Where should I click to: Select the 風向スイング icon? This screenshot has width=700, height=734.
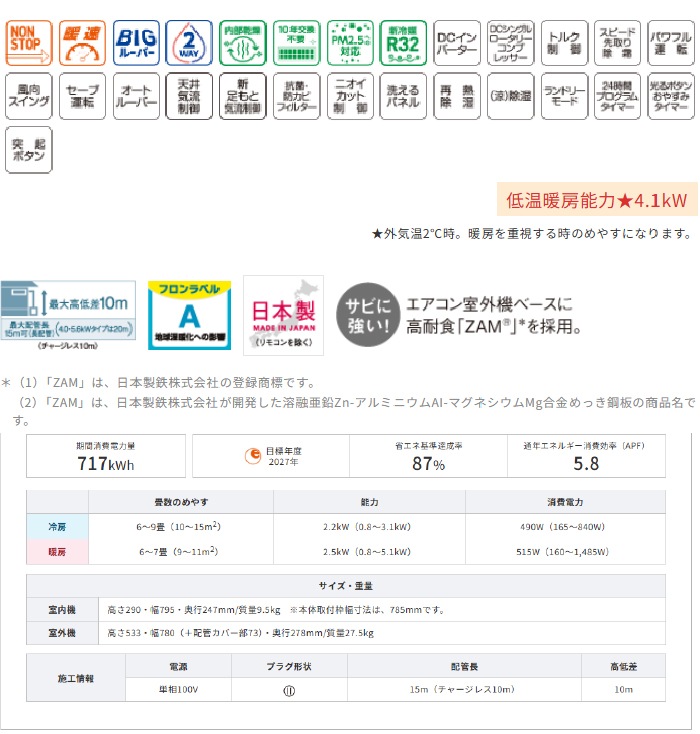click(29, 97)
